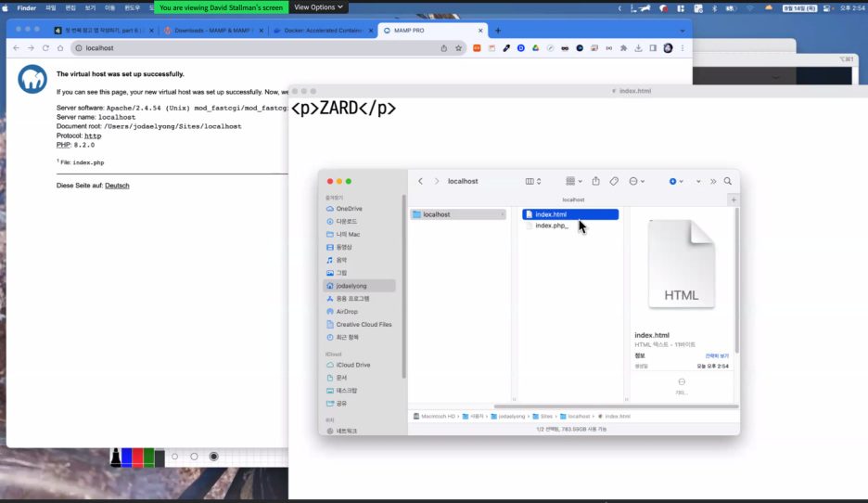
Task: Click the Finder sidebar vertical scrollbar
Action: 404,287
